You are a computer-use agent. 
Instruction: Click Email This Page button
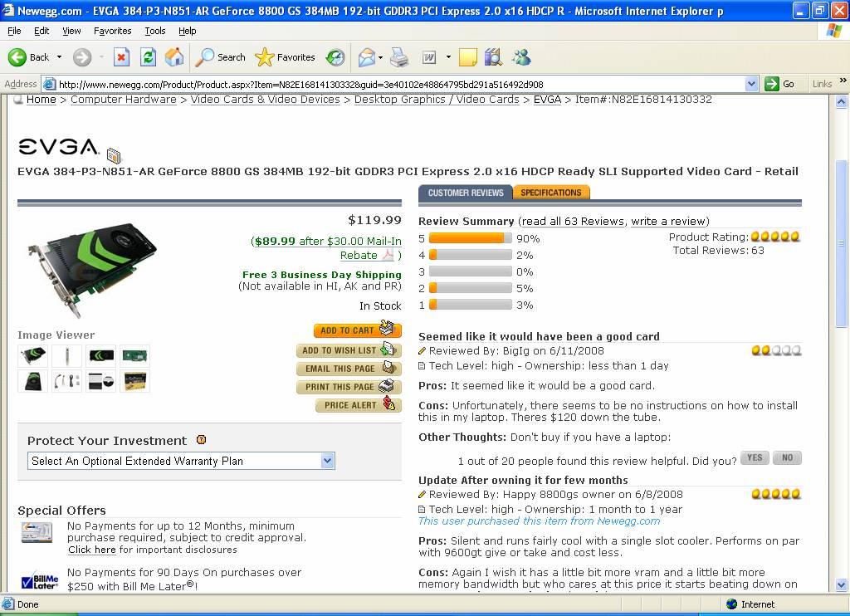[x=349, y=369]
